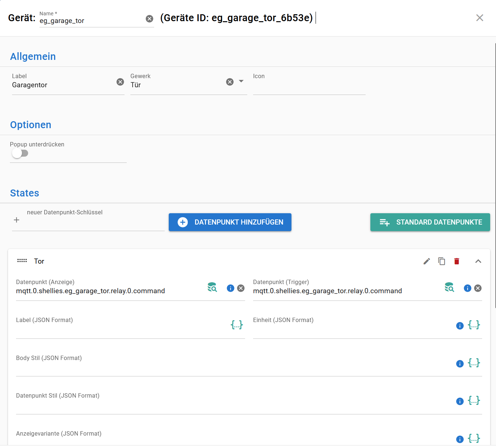The height and width of the screenshot is (448, 496).
Task: Show info for Body Stil
Action: (460, 364)
